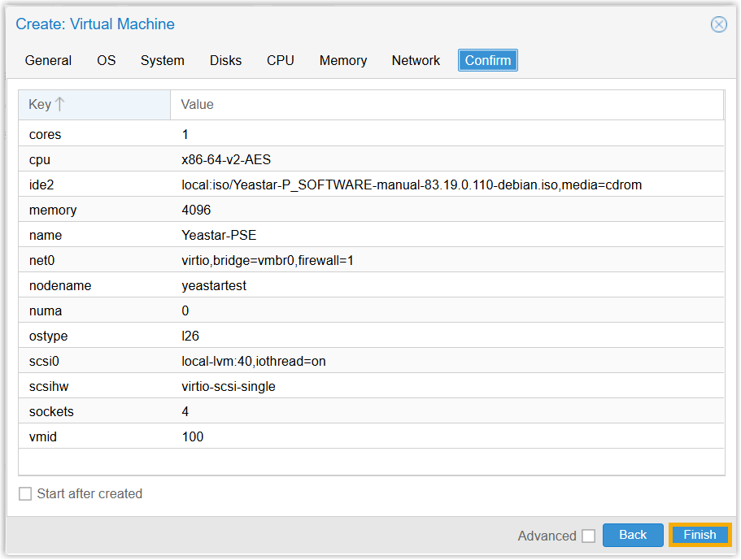Switch to the CPU tab
The image size is (741, 560).
(281, 61)
